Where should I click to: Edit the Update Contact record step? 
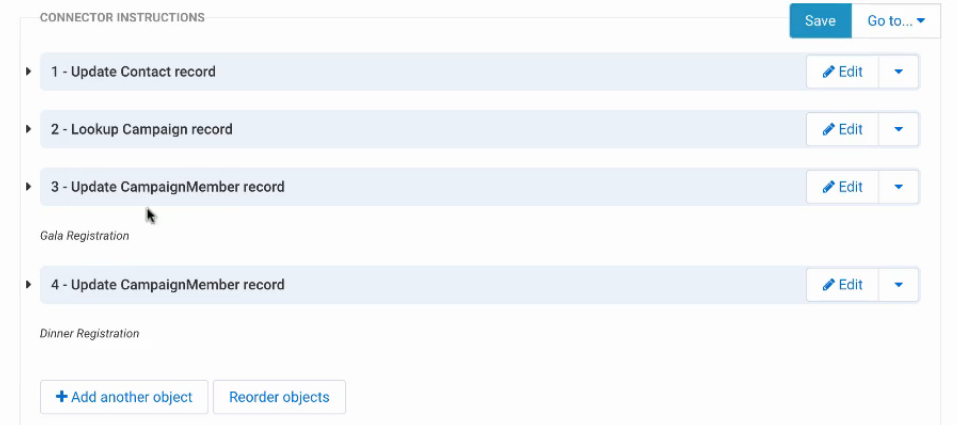pos(842,72)
